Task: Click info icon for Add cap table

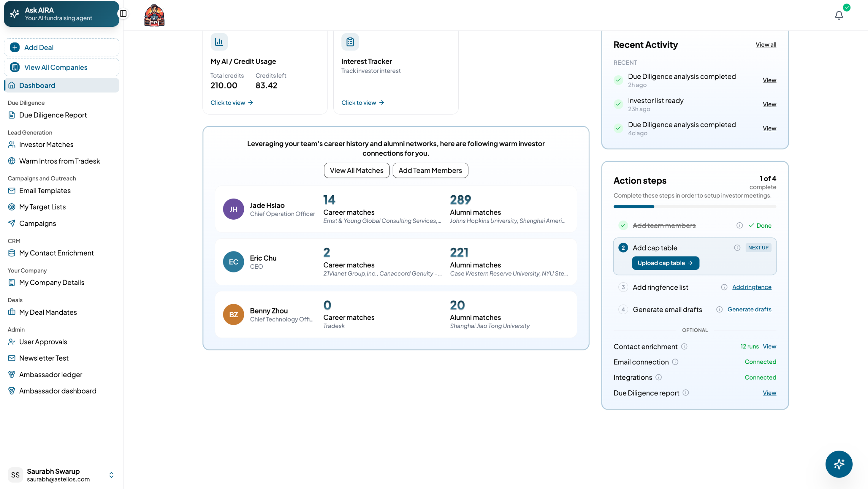Action: point(737,248)
